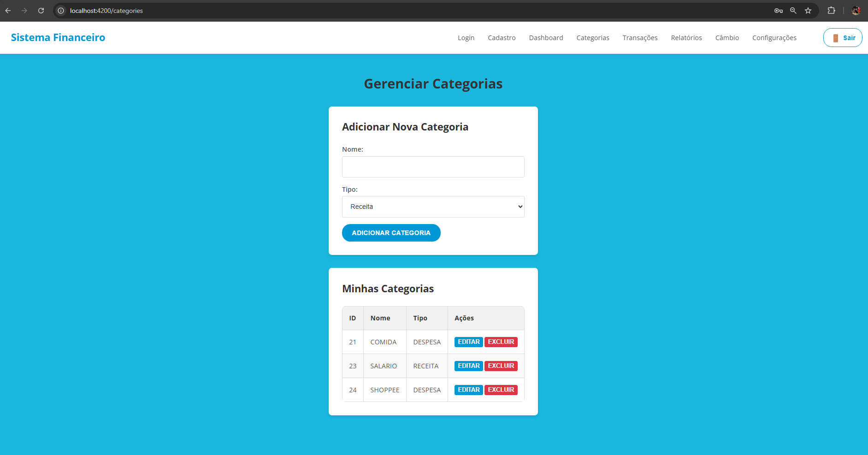Click the SHOPPEE name cell

tap(385, 390)
